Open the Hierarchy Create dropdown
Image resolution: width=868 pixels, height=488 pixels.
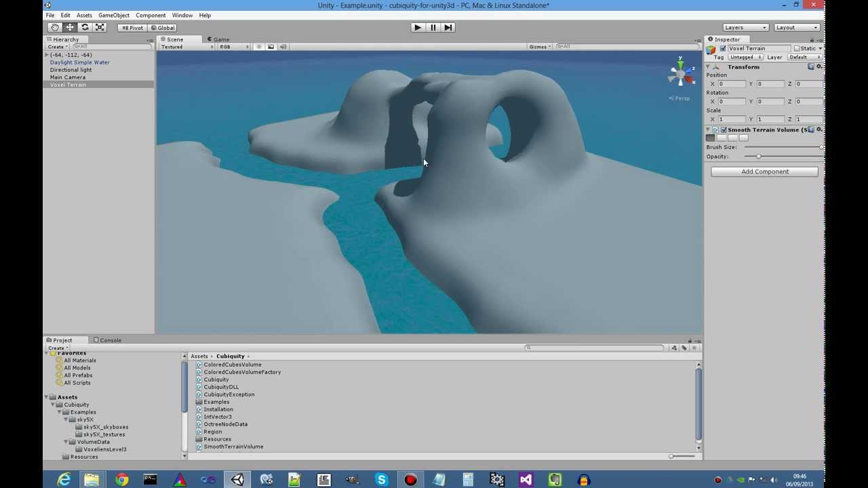58,47
